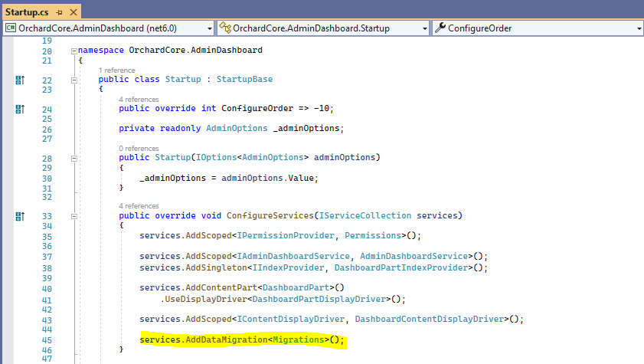The height and width of the screenshot is (364, 644).
Task: Click IOptions in the constructor parameter
Action: [x=217, y=157]
